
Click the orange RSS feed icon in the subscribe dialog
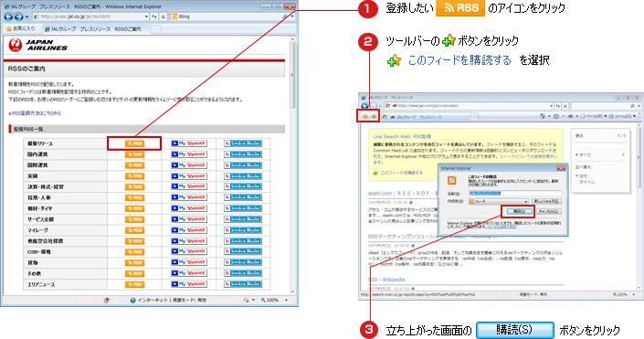click(452, 180)
